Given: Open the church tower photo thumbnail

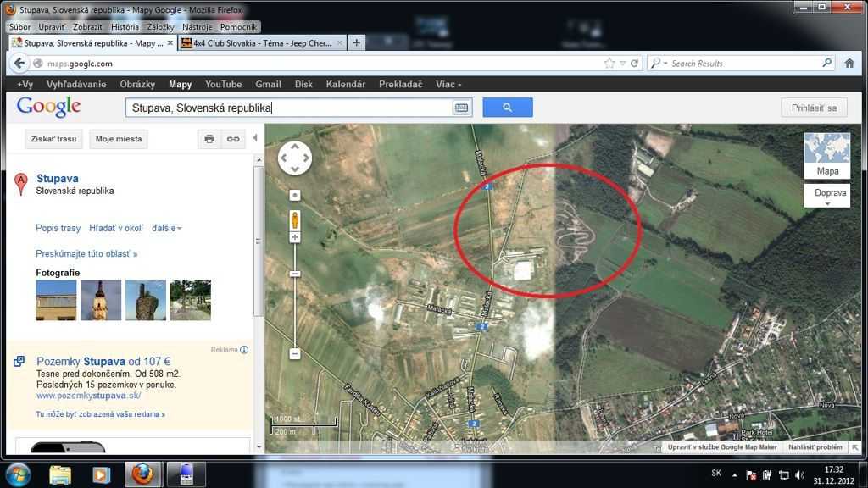Looking at the screenshot, I should [x=101, y=300].
